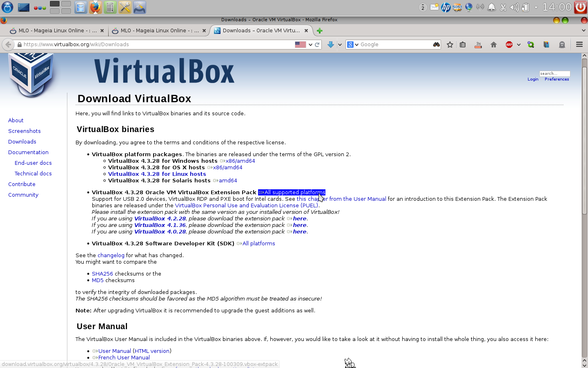Image resolution: width=588 pixels, height=368 pixels.
Task: Switch to the second MLO Mageia Linux tab
Action: pyautogui.click(x=159, y=31)
